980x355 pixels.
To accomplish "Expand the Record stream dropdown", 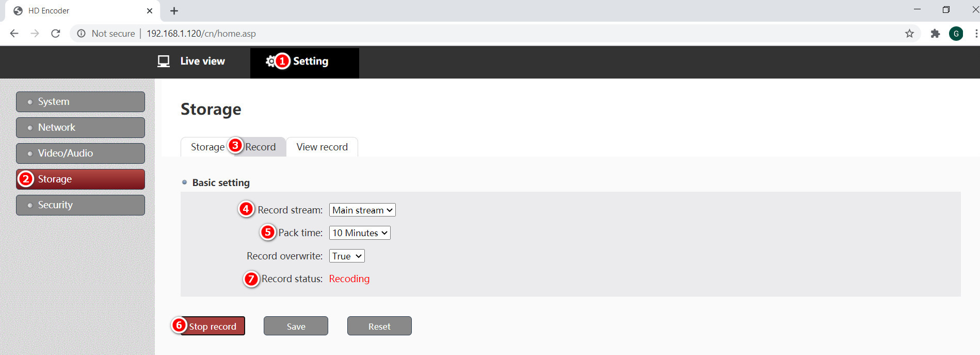I will click(x=362, y=210).
